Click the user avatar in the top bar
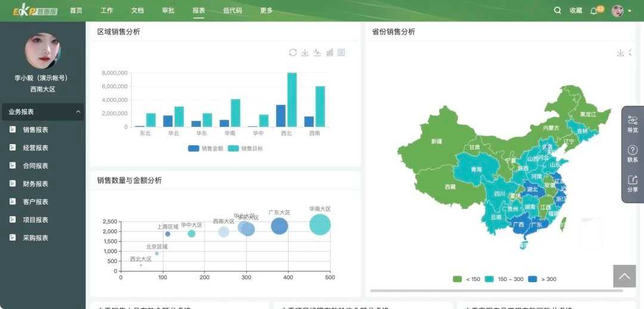Viewport: 644px width, 309px height. pyautogui.click(x=617, y=11)
